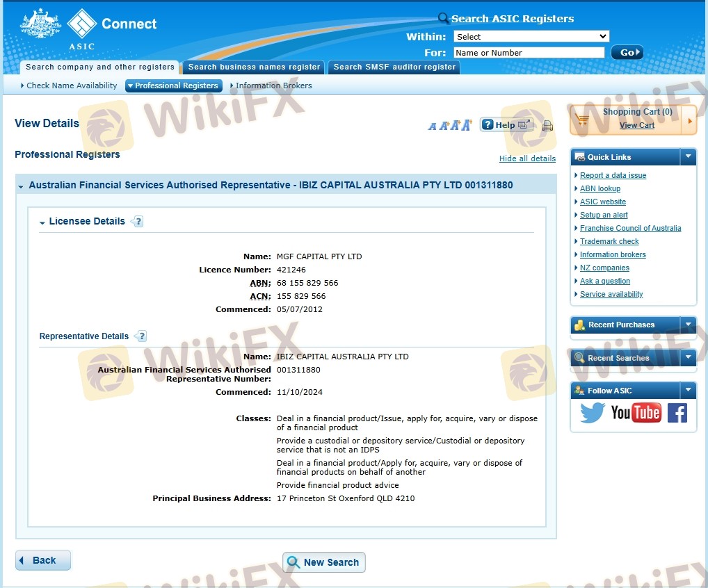This screenshot has height=588, width=708.
Task: Click the New Search button
Action: [323, 562]
